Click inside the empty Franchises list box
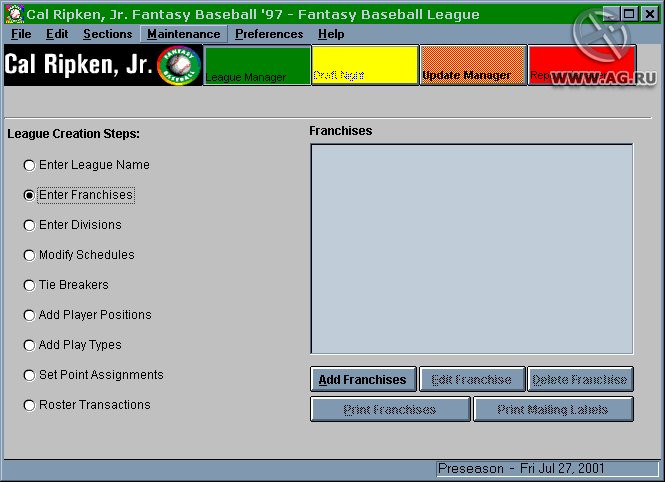 [x=472, y=249]
